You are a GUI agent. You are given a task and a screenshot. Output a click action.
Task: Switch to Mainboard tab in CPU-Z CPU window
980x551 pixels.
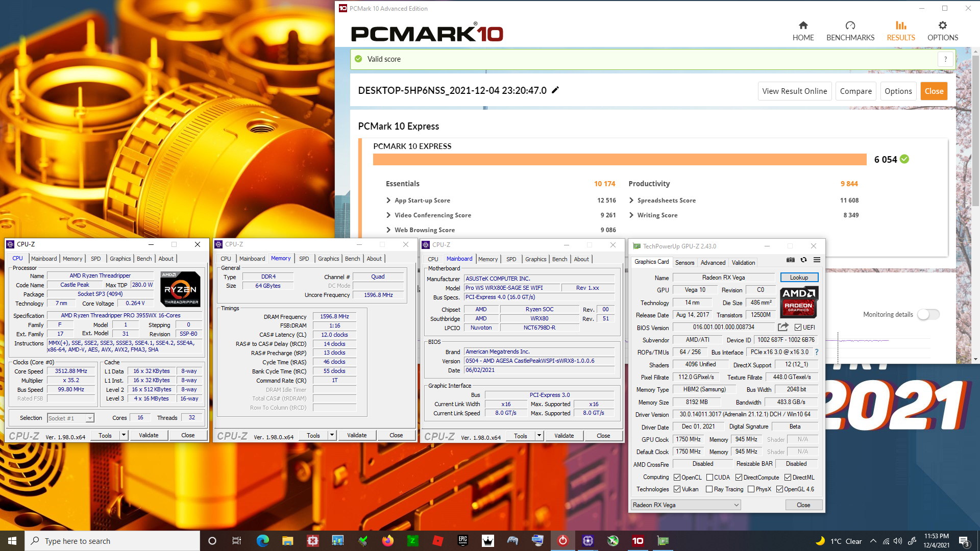pos(44,259)
